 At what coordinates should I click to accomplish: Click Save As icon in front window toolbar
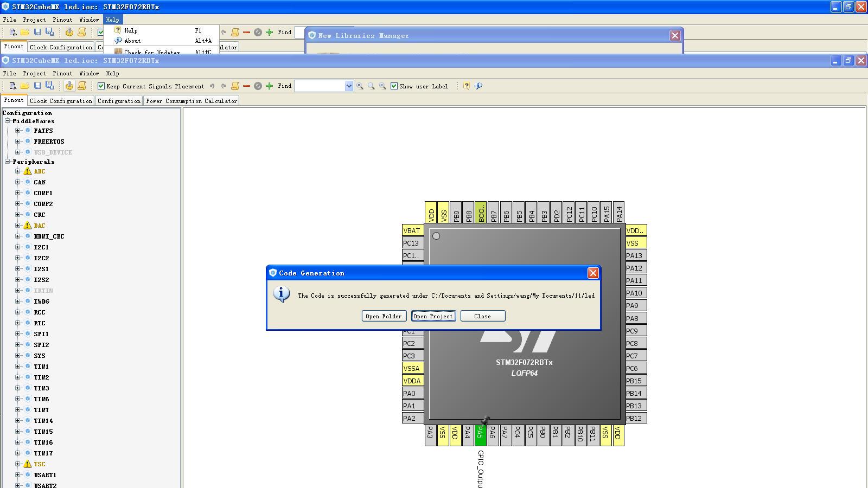49,86
